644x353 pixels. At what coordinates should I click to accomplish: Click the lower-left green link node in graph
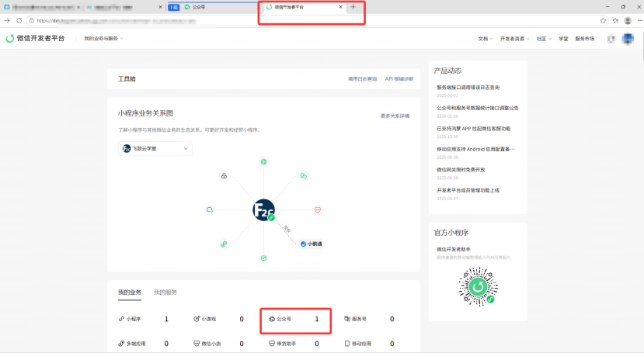224,244
